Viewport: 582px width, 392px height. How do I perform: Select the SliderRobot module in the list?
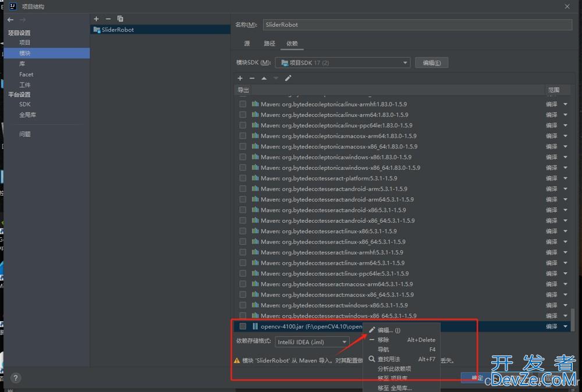161,30
